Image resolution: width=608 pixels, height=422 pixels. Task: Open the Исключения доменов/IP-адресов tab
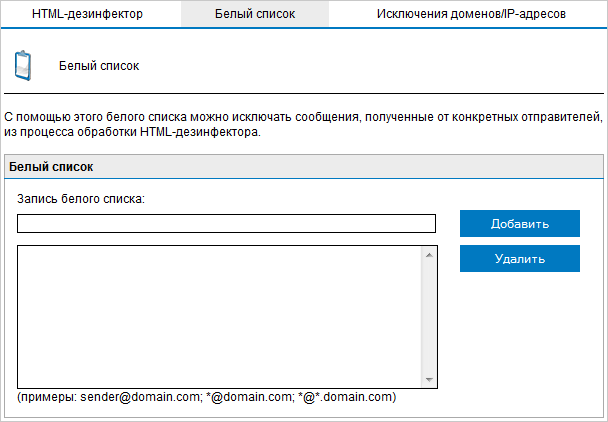click(471, 14)
